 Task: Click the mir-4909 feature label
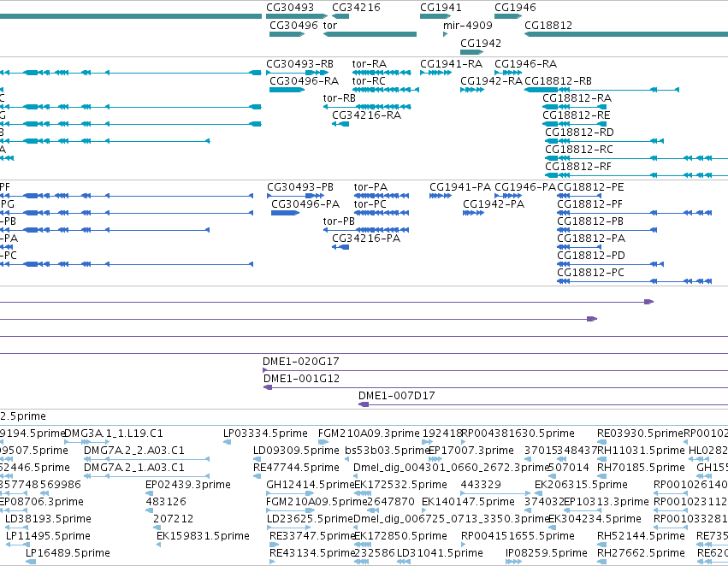click(x=468, y=25)
